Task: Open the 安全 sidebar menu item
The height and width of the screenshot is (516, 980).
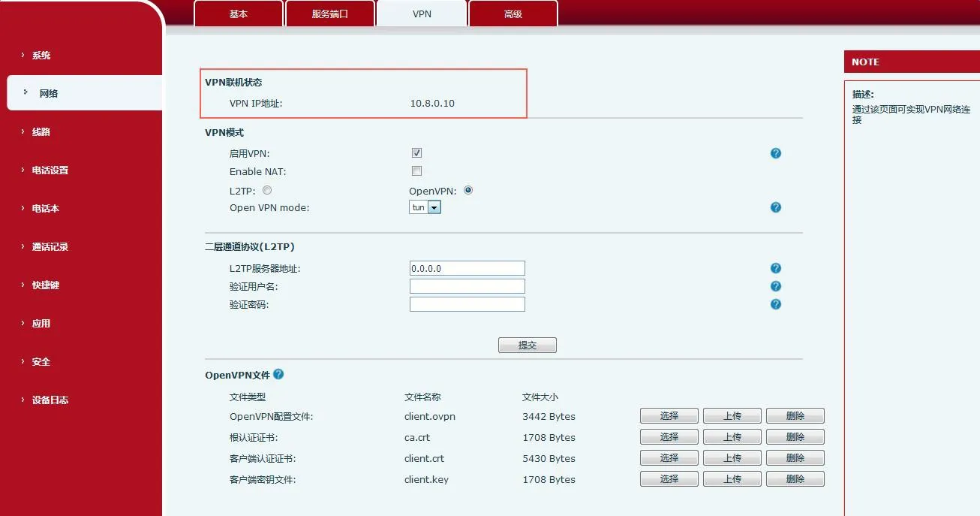Action: tap(41, 361)
